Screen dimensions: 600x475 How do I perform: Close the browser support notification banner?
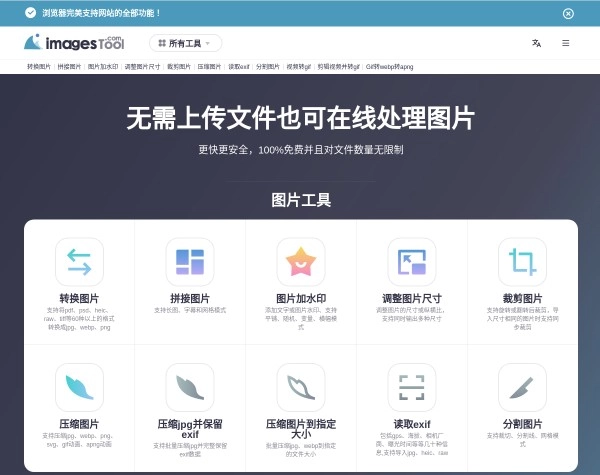pos(568,14)
